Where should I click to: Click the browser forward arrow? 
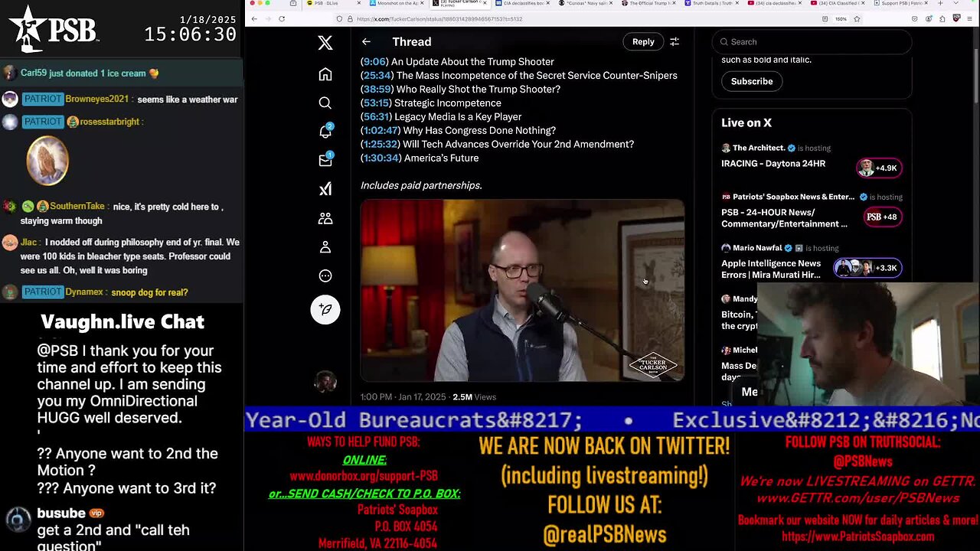pyautogui.click(x=268, y=19)
